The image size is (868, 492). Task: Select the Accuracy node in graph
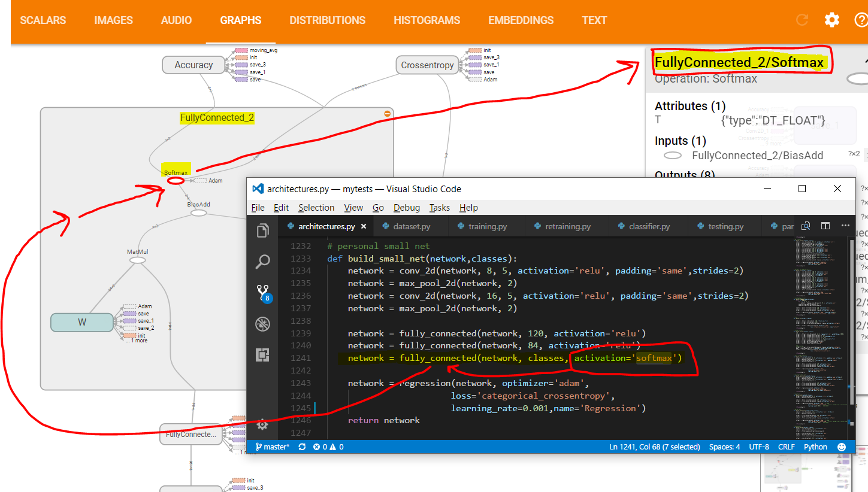point(193,65)
